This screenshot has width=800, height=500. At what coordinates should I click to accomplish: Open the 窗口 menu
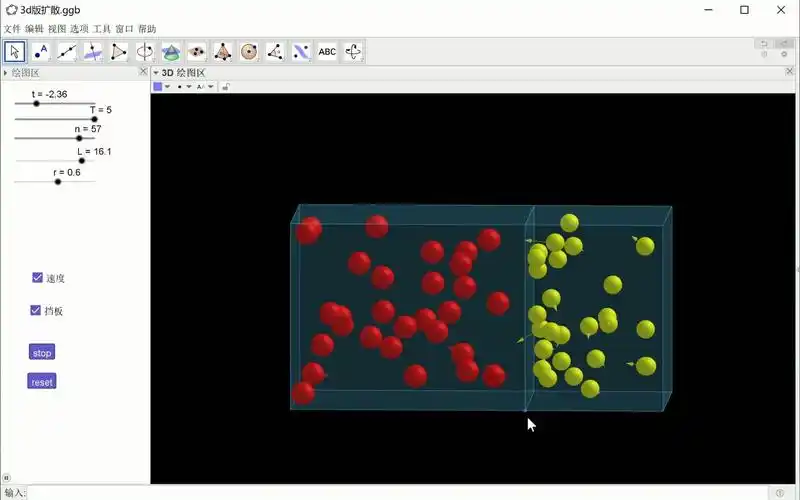[x=124, y=29]
